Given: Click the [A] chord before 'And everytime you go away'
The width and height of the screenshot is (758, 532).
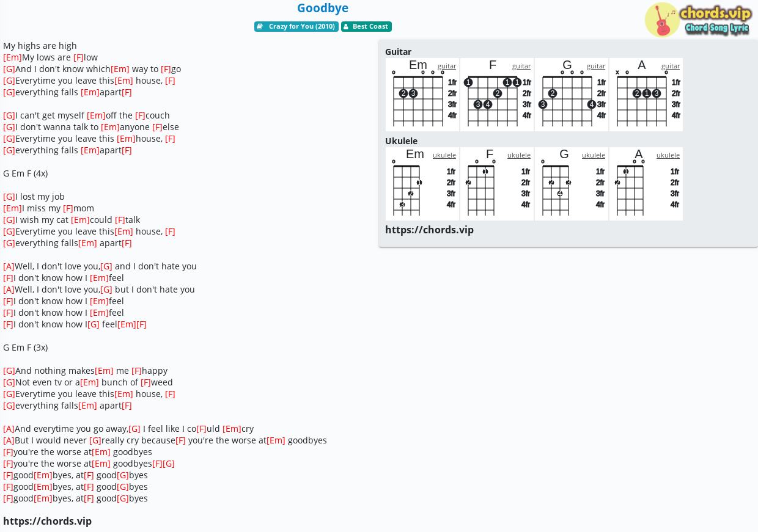Looking at the screenshot, I should (9, 429).
